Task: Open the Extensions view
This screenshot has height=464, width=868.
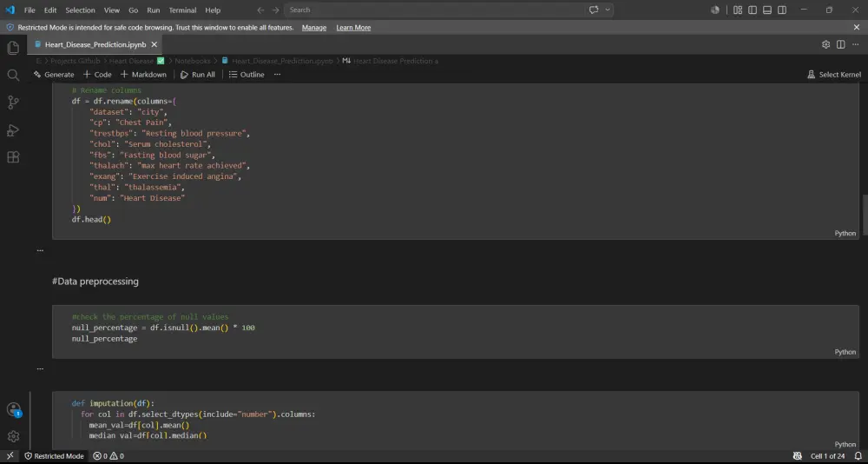Action: (13, 157)
